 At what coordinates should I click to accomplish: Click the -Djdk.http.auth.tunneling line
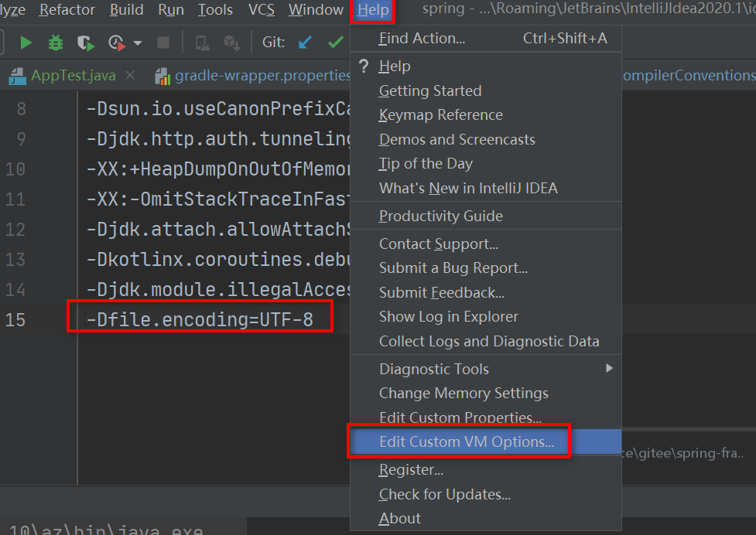218,138
